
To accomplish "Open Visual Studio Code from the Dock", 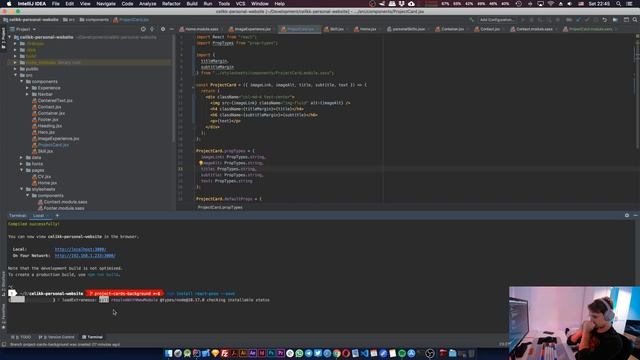I will click(x=364, y=353).
